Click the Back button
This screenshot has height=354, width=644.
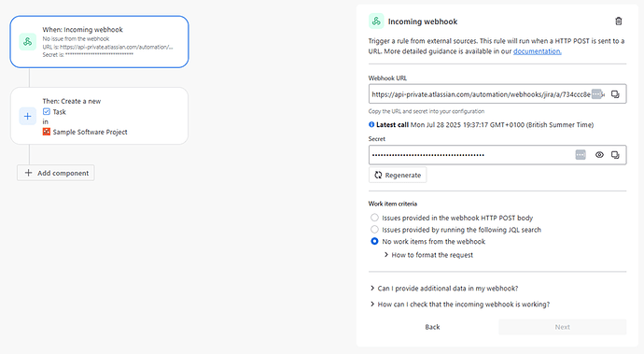(x=432, y=327)
